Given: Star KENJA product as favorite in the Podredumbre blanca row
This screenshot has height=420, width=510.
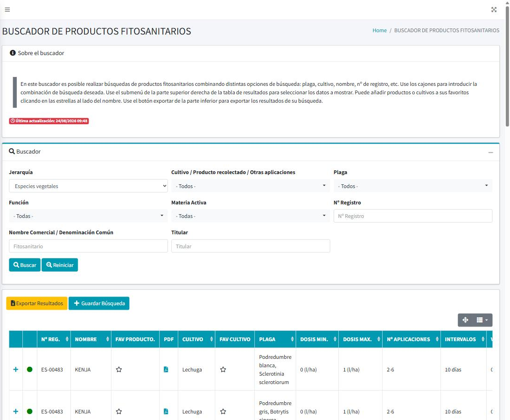Looking at the screenshot, I should pos(119,370).
